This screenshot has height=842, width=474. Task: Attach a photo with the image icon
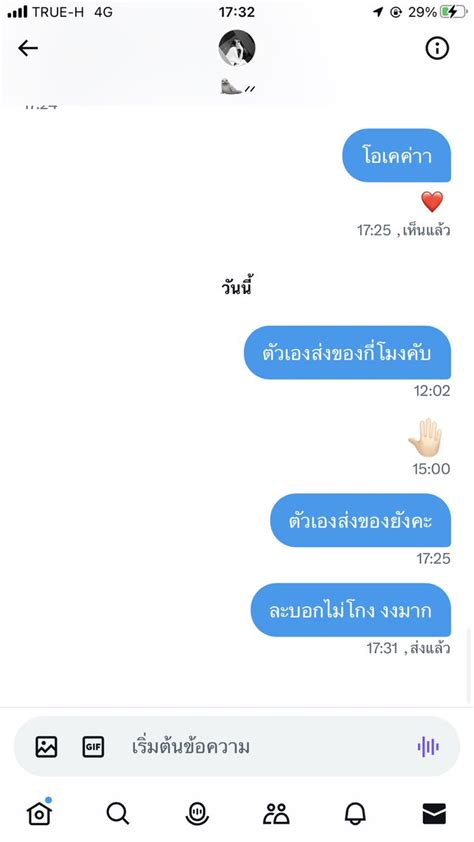(x=46, y=747)
